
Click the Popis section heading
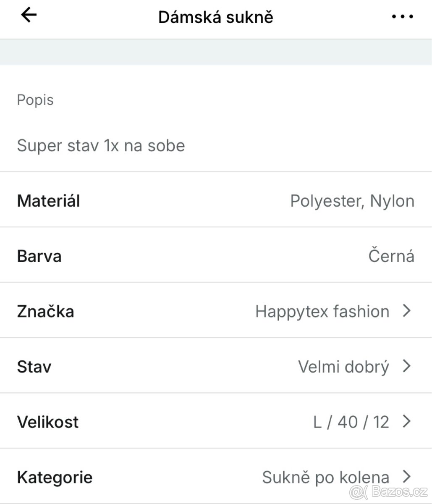(x=35, y=100)
